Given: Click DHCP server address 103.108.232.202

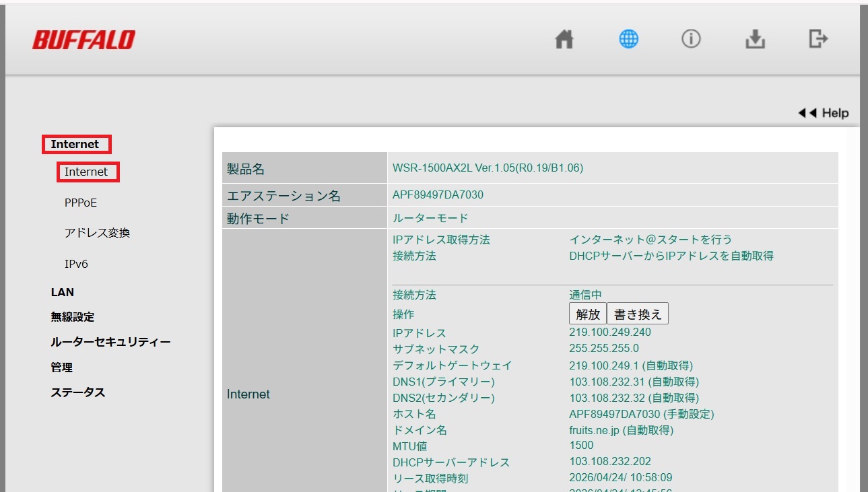Looking at the screenshot, I should [x=610, y=461].
